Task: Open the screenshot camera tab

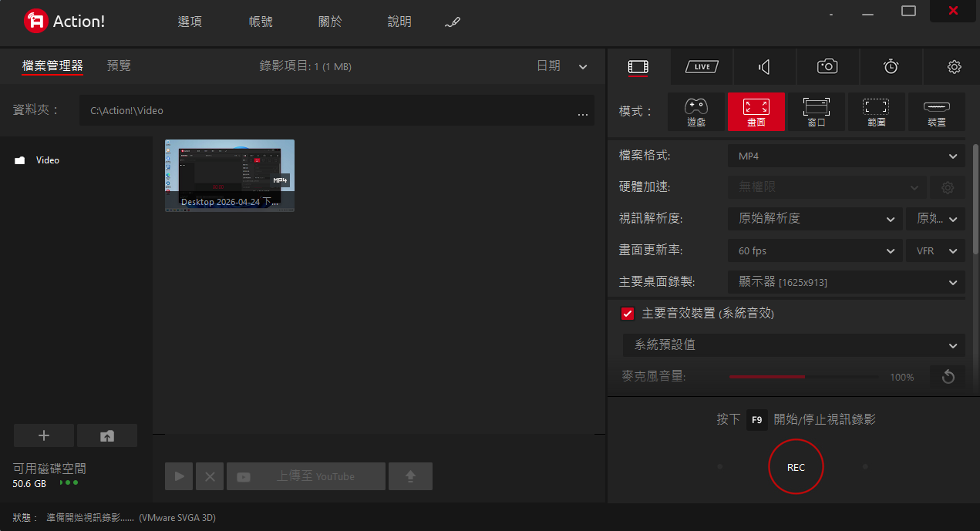Action: click(x=827, y=67)
